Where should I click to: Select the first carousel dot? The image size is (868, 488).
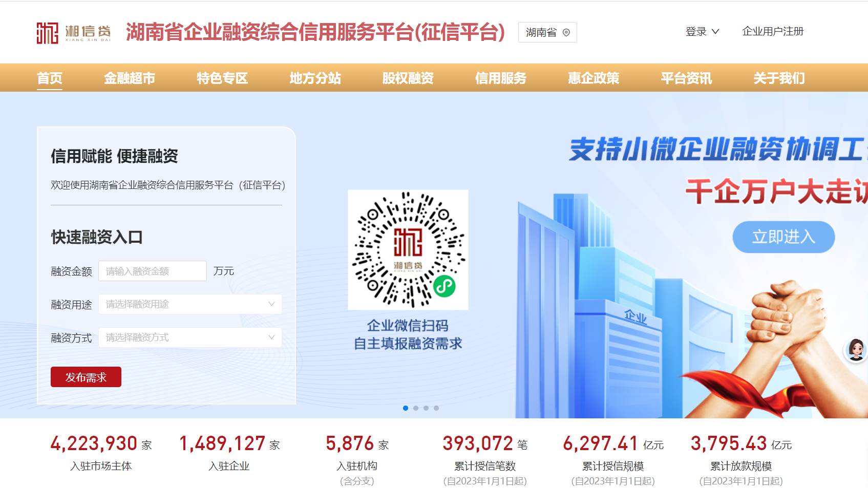click(x=406, y=408)
